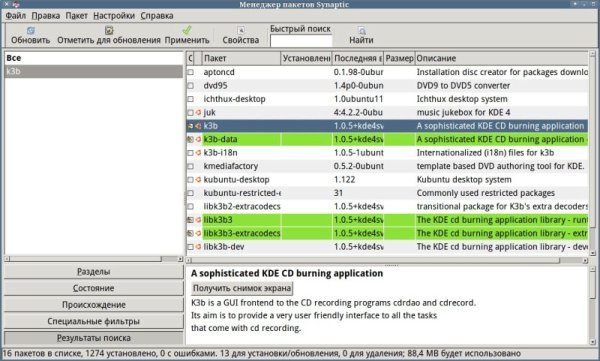Image resolution: width=600 pixels, height=361 pixels.
Task: Click Ubuntu support icon on k3b-i18n row
Action: click(x=198, y=153)
